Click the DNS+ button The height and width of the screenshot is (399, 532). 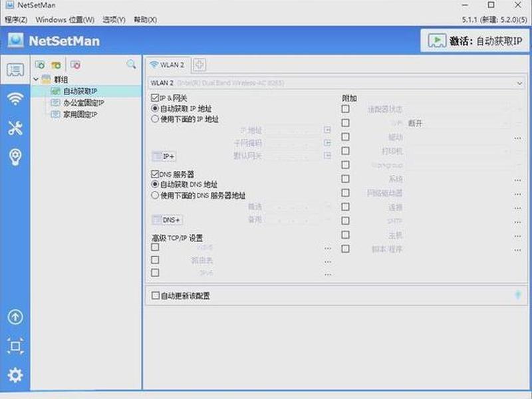167,220
